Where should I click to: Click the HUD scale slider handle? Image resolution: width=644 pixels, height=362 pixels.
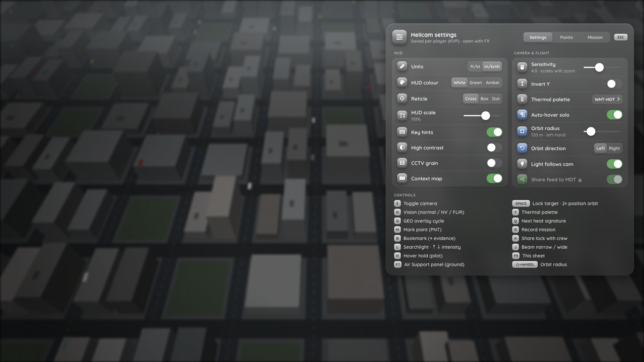[x=485, y=116]
